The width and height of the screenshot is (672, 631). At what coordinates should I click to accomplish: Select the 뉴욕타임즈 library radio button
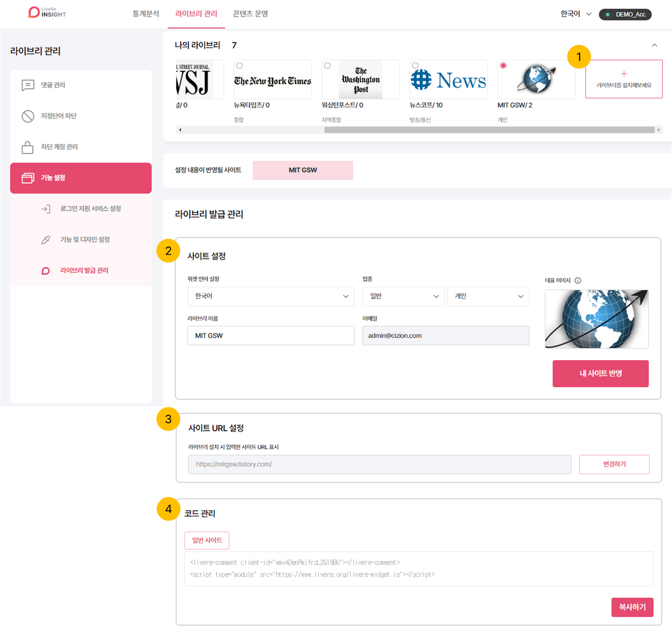tap(240, 65)
